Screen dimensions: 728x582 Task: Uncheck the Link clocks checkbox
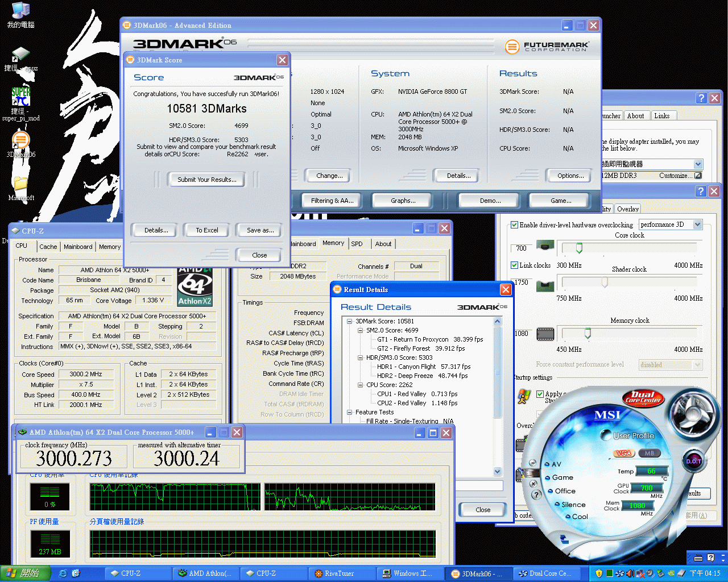click(x=514, y=265)
